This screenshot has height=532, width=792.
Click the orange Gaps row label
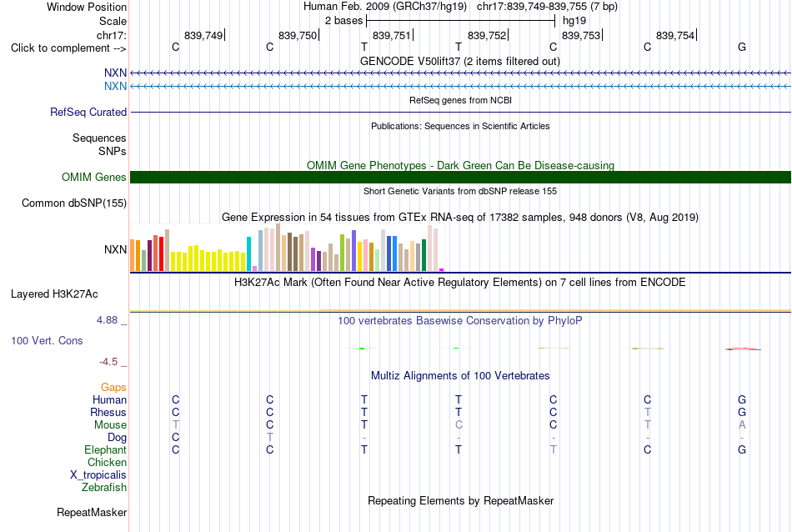click(x=113, y=388)
